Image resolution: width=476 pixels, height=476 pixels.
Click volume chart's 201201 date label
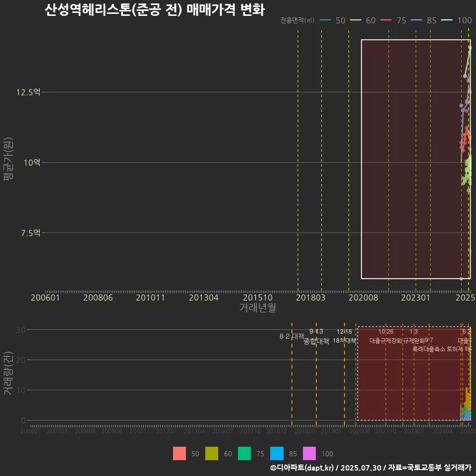pos(166,431)
